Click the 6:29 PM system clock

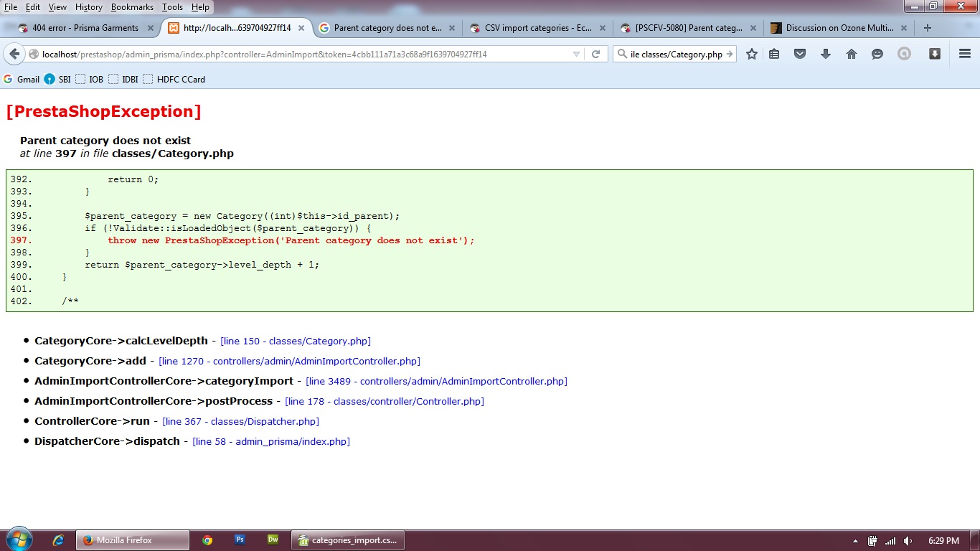click(x=943, y=541)
